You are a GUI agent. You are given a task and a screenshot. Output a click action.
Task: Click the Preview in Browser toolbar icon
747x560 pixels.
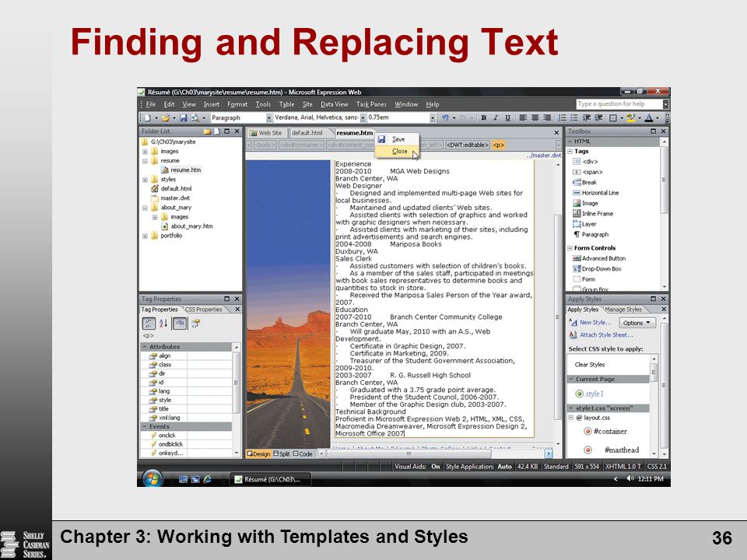coord(195,117)
